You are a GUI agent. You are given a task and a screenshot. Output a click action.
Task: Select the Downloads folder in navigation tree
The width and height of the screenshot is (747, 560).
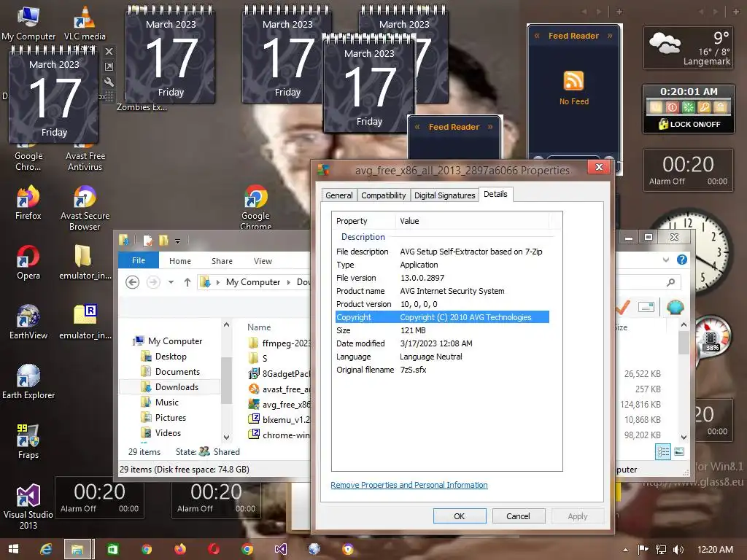click(169, 386)
